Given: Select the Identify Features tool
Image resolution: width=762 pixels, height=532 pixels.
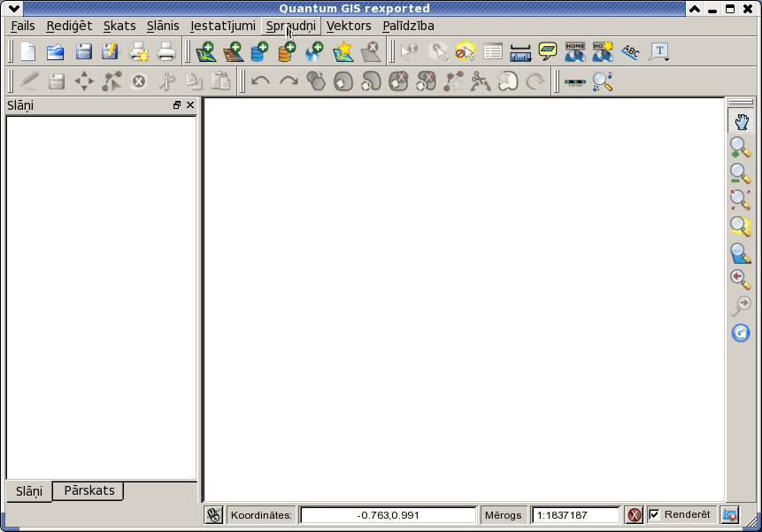Looking at the screenshot, I should click(409, 51).
